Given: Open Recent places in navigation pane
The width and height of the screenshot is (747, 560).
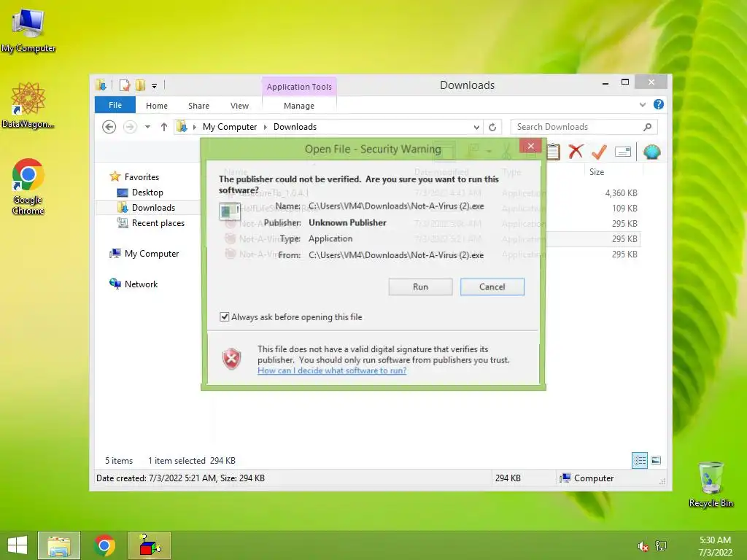Looking at the screenshot, I should [158, 223].
